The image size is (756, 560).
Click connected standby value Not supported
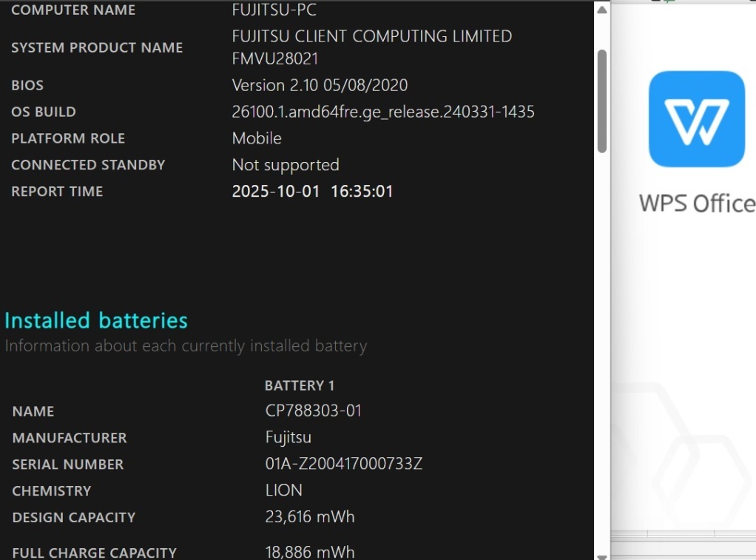(286, 165)
